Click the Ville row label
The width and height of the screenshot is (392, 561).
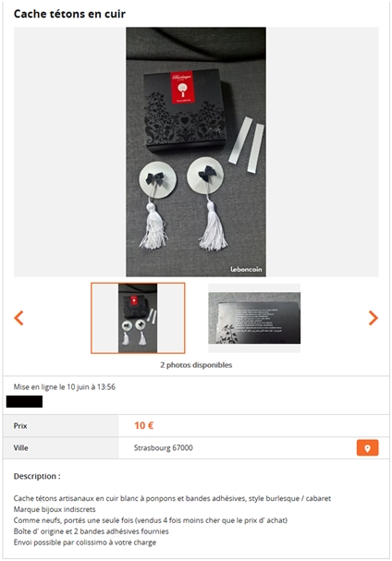[x=20, y=448]
